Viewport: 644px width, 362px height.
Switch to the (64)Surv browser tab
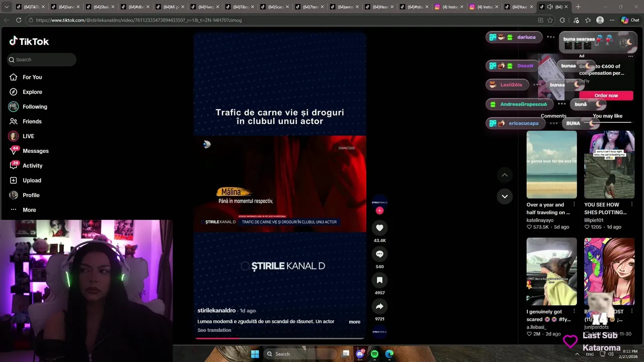pos(66,7)
